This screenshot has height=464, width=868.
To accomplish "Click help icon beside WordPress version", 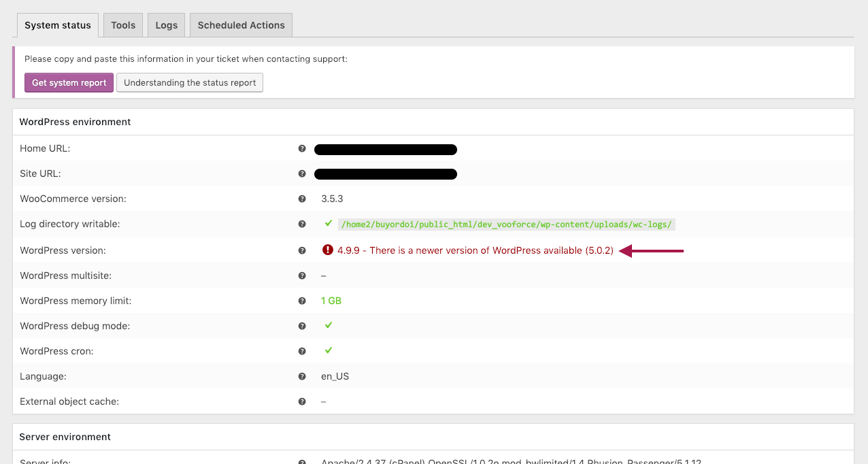I will [302, 250].
